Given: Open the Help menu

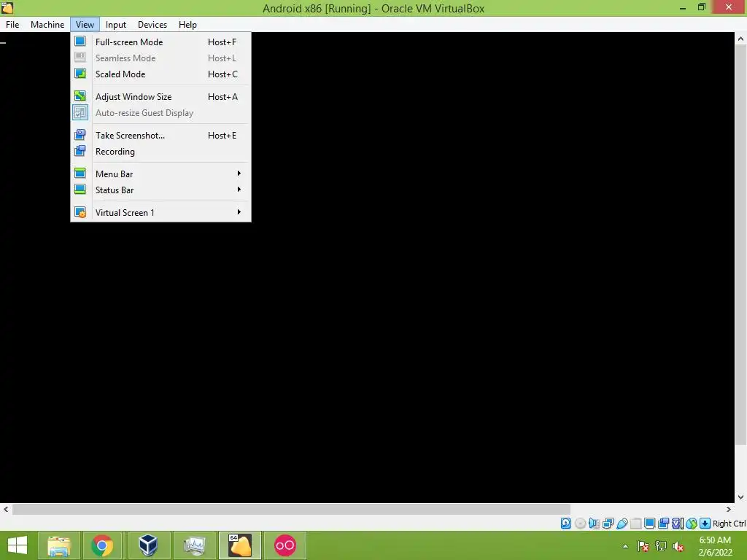Looking at the screenshot, I should point(187,24).
